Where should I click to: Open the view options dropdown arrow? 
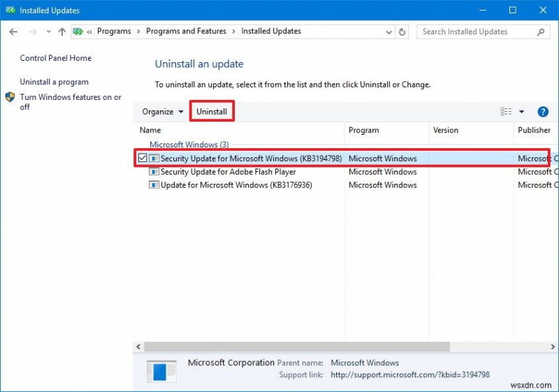tap(521, 112)
